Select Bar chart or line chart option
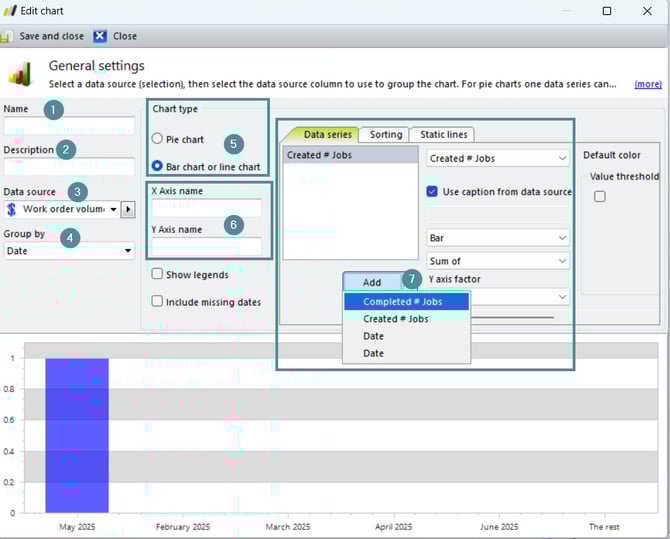Image resolution: width=670 pixels, height=539 pixels. 157,167
